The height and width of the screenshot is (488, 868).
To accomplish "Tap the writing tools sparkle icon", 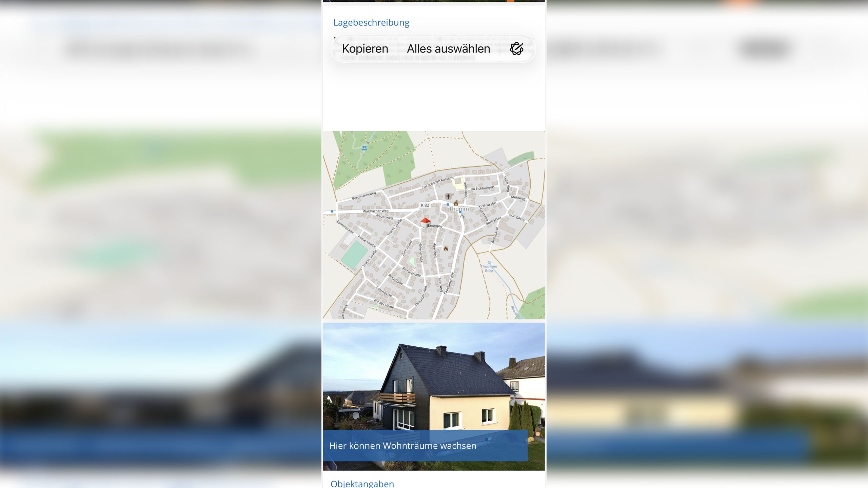I will coord(517,49).
